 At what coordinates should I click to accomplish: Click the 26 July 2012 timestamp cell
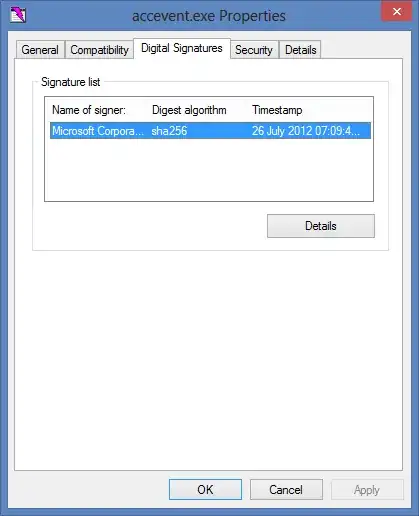tap(306, 131)
